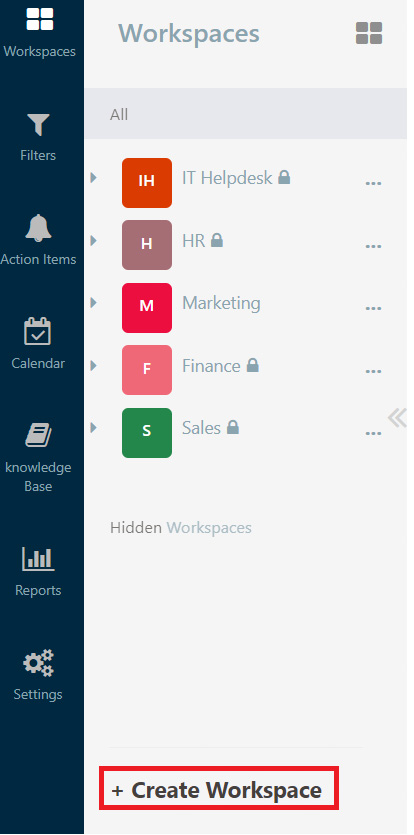
Task: Open Action Items bell icon
Action: pyautogui.click(x=38, y=228)
